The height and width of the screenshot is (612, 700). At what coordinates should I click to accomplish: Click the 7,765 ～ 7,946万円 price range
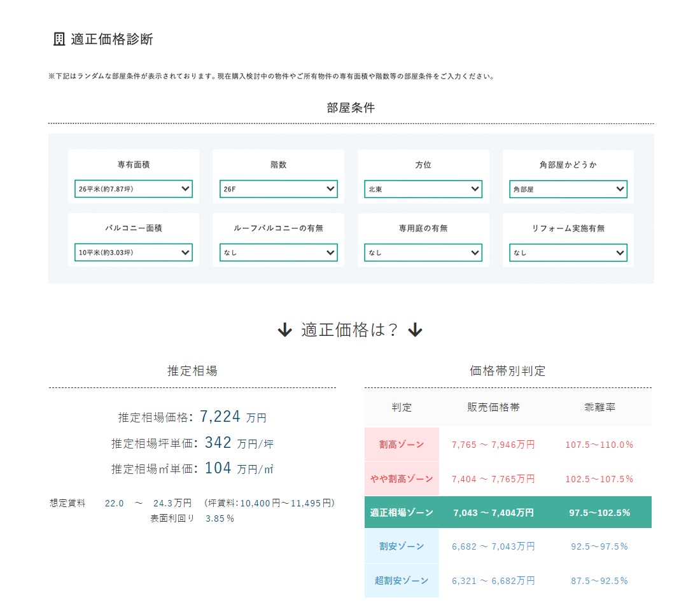click(x=493, y=445)
